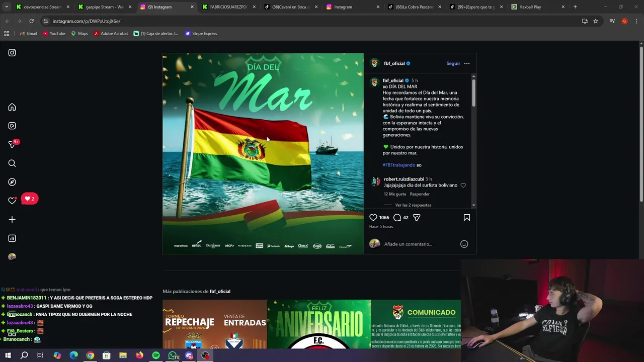The width and height of the screenshot is (644, 362).
Task: View '12 Me gusta' on the comment
Action: 395,194
